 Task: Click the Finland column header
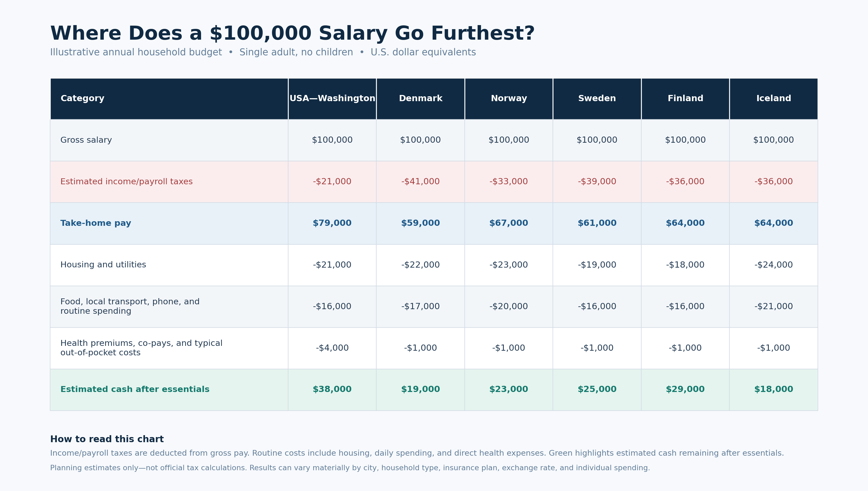coord(685,98)
